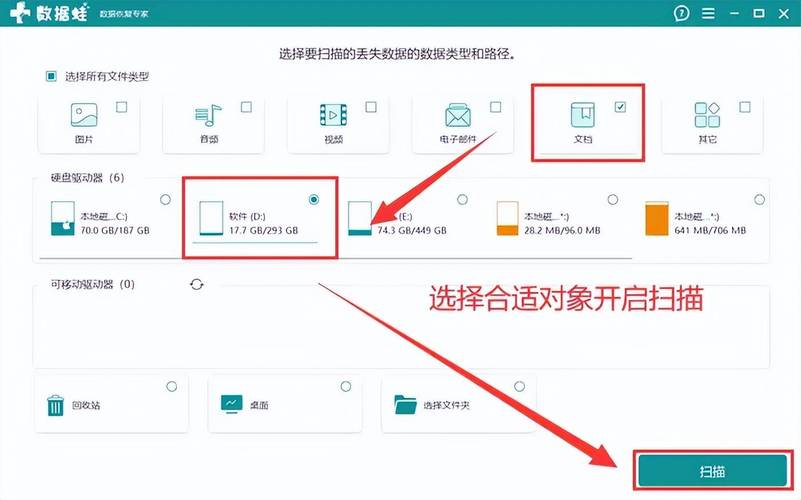Select the orange 96.0 MB local disk icon
The height and width of the screenshot is (500, 801).
click(x=508, y=218)
